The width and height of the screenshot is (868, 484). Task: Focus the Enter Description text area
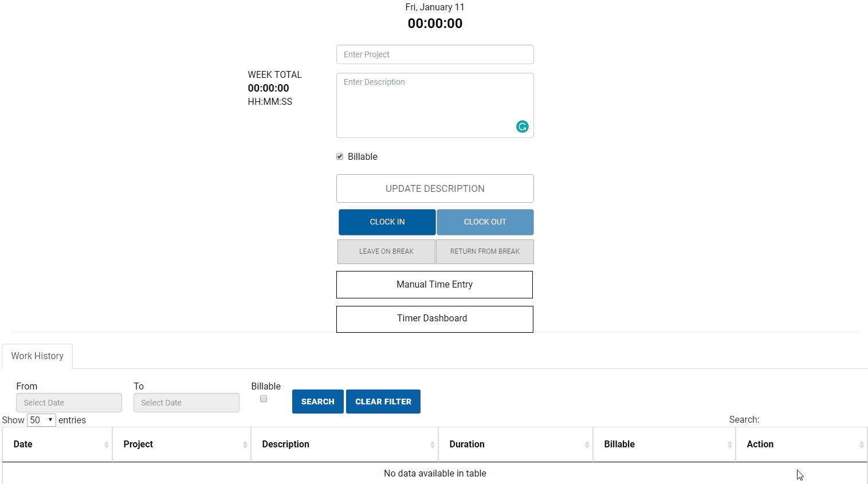[435, 105]
